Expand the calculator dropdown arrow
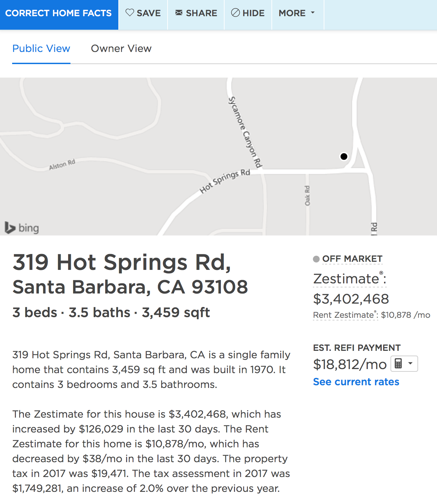 click(x=410, y=363)
